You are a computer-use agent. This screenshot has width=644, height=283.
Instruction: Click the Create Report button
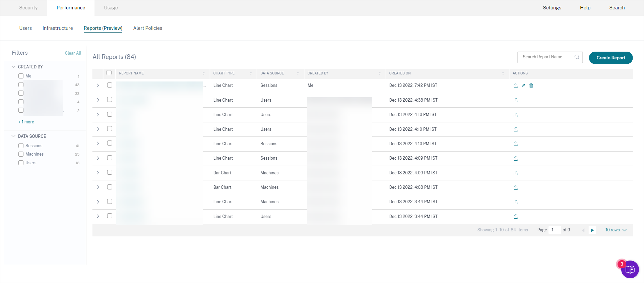tap(610, 58)
